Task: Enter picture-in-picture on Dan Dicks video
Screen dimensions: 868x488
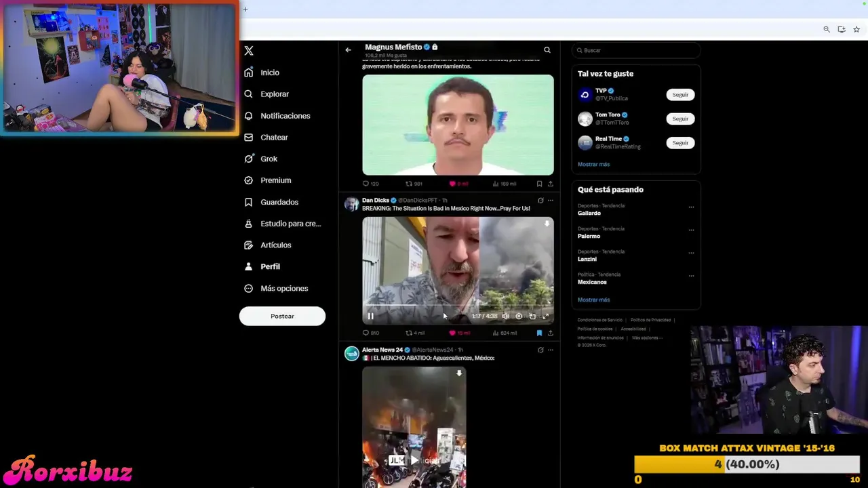Action: 532,316
